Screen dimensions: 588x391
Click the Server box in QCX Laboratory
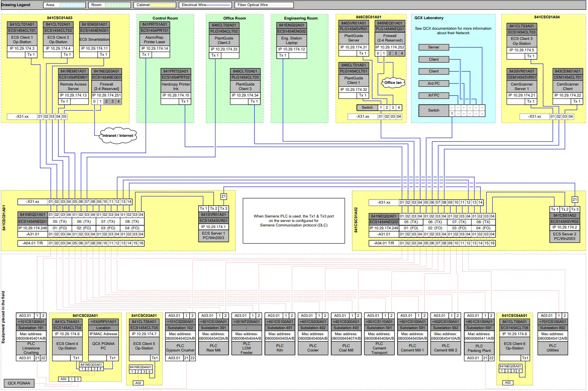(x=433, y=47)
